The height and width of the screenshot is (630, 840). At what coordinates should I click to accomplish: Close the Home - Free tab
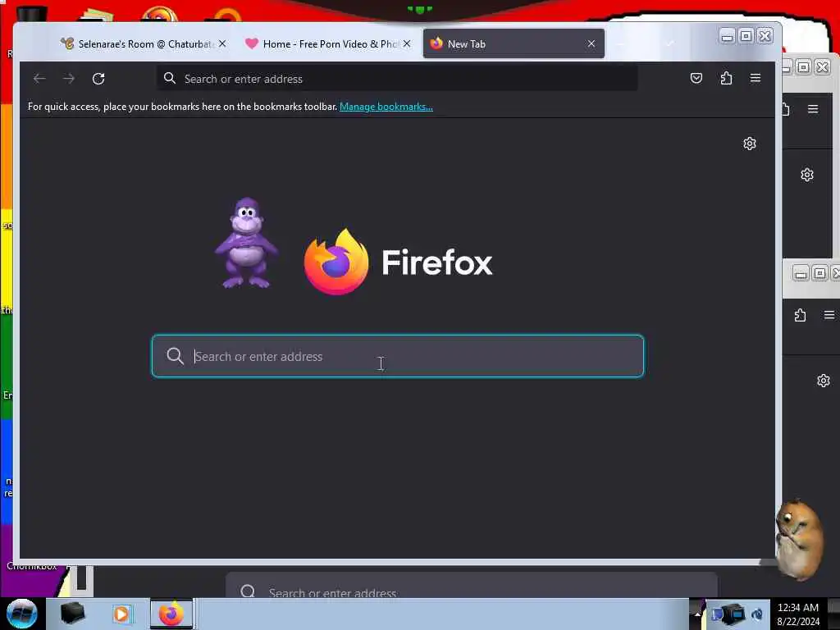pos(407,43)
